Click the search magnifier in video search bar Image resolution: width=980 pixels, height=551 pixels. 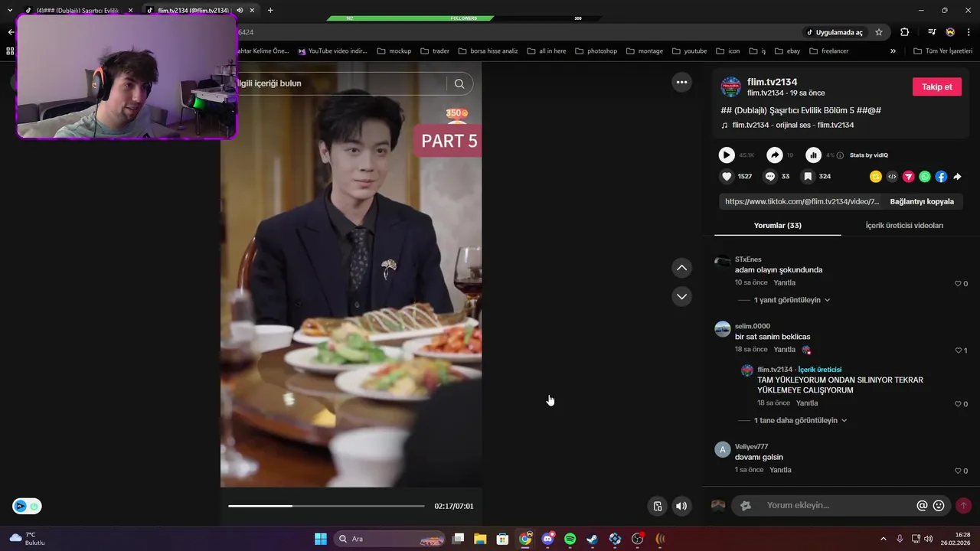point(459,83)
